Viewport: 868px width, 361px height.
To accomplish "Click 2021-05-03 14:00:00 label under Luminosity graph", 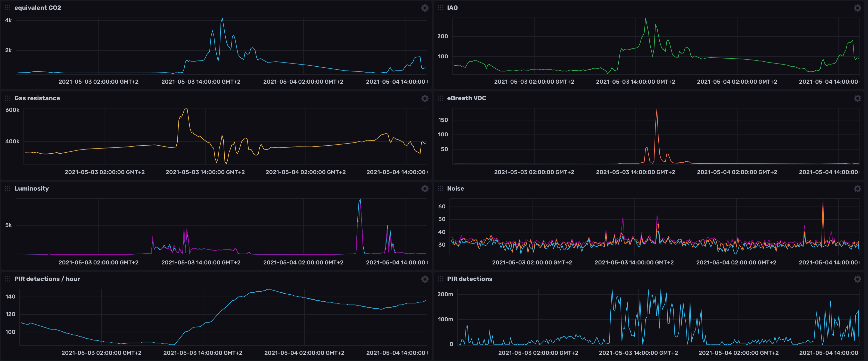I will pyautogui.click(x=201, y=262).
